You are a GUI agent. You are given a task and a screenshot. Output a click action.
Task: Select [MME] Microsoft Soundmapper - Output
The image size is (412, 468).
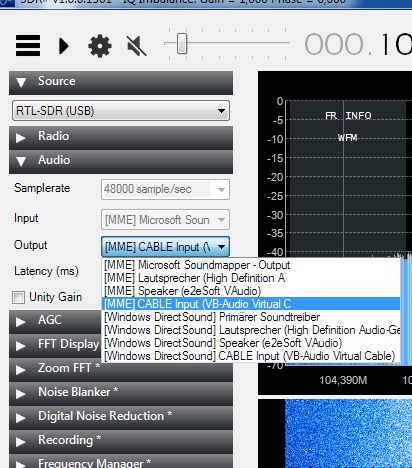tap(251, 265)
